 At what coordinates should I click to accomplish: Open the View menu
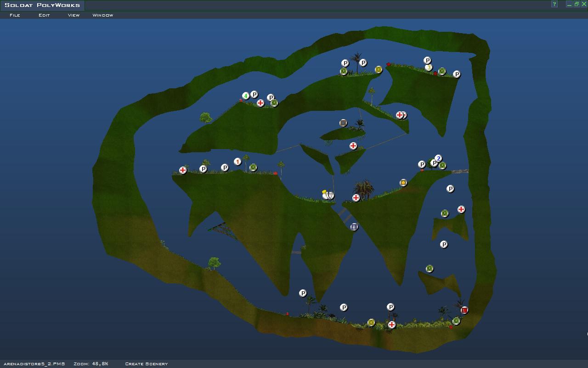point(73,15)
